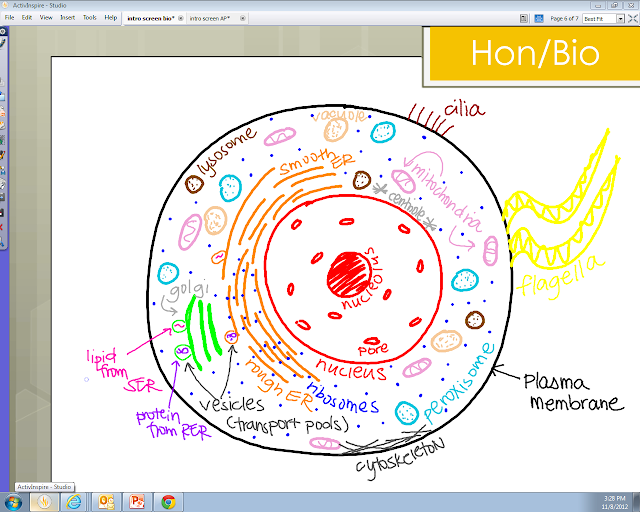This screenshot has width=640, height=512.
Task: Select the gray 'golgi' label
Action: coord(189,288)
